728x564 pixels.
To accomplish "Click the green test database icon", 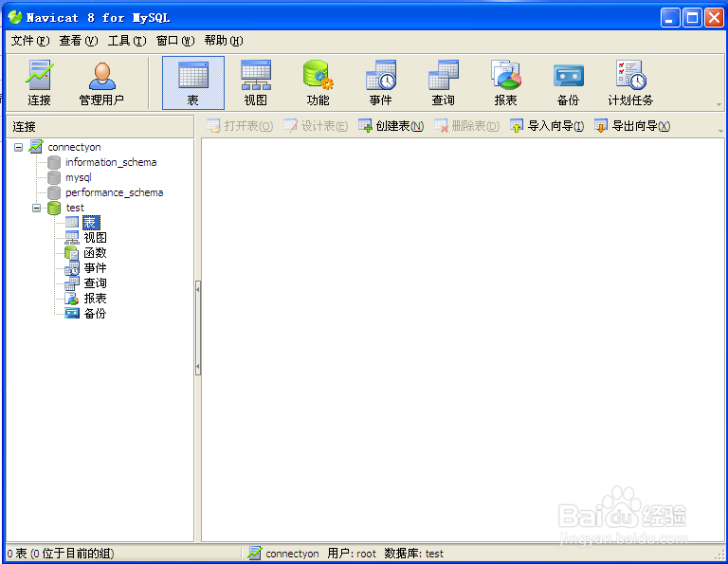I will click(54, 208).
